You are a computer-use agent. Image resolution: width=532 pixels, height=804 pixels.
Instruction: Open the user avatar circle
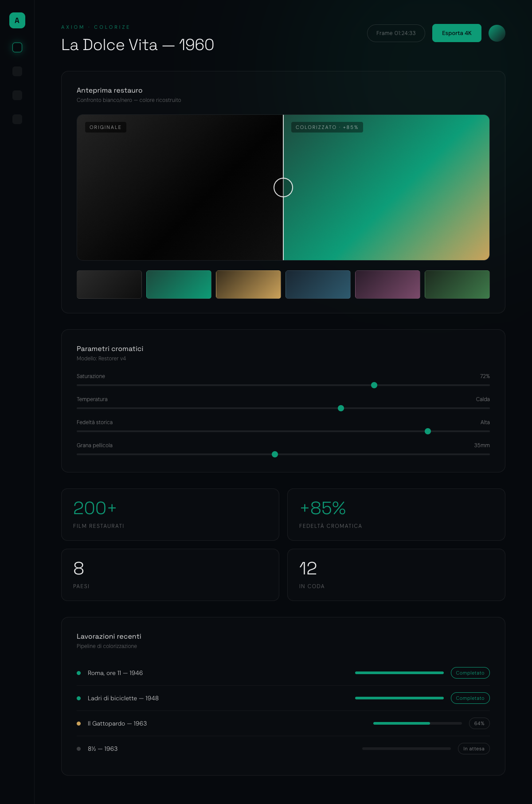coord(497,33)
